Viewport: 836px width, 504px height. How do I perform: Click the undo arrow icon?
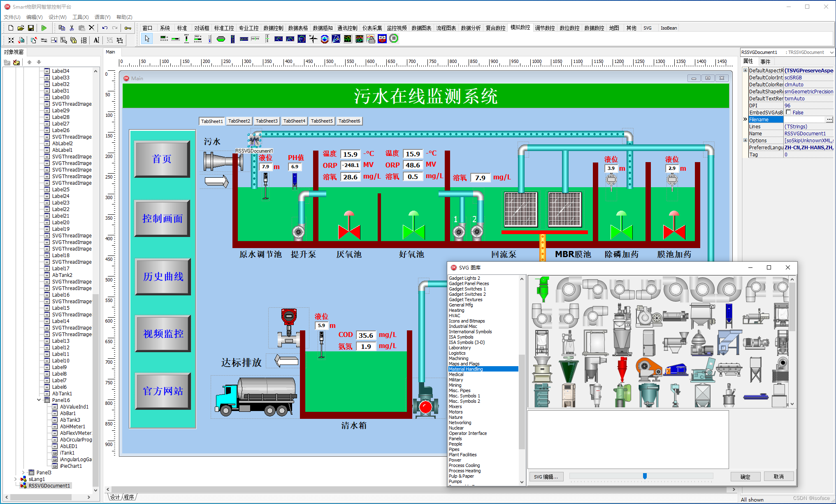(x=105, y=28)
